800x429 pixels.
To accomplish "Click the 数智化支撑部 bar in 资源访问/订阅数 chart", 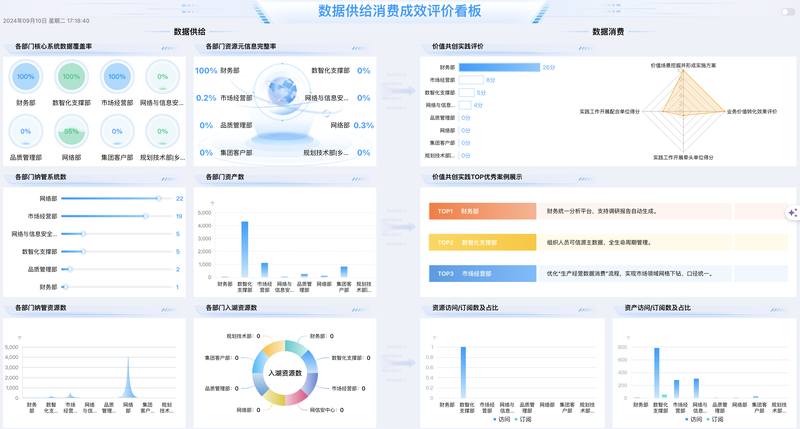I will (463, 372).
